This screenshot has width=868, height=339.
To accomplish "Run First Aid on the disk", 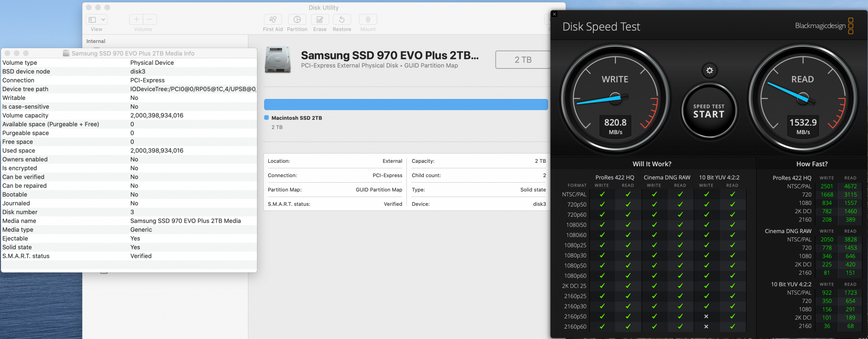I will pyautogui.click(x=273, y=20).
